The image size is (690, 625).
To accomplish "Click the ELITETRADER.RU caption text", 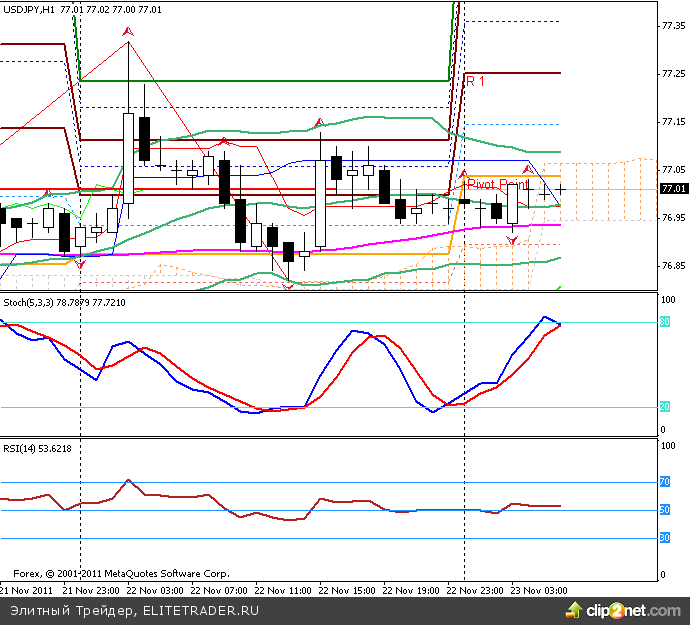I will click(202, 610).
